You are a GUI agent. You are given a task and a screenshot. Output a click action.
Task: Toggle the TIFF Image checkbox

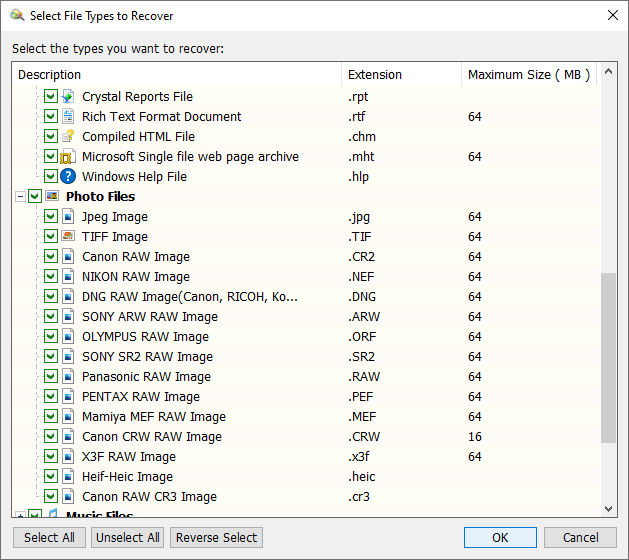[x=51, y=236]
